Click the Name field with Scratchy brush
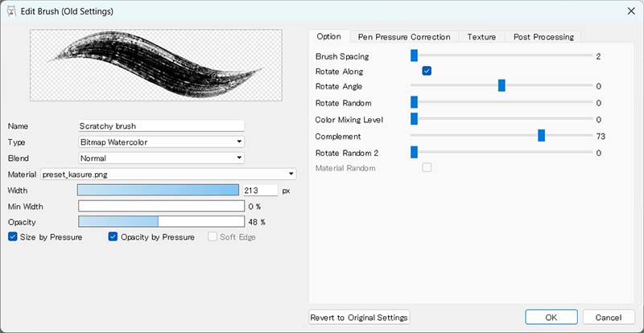This screenshot has height=333, width=644. coord(161,126)
